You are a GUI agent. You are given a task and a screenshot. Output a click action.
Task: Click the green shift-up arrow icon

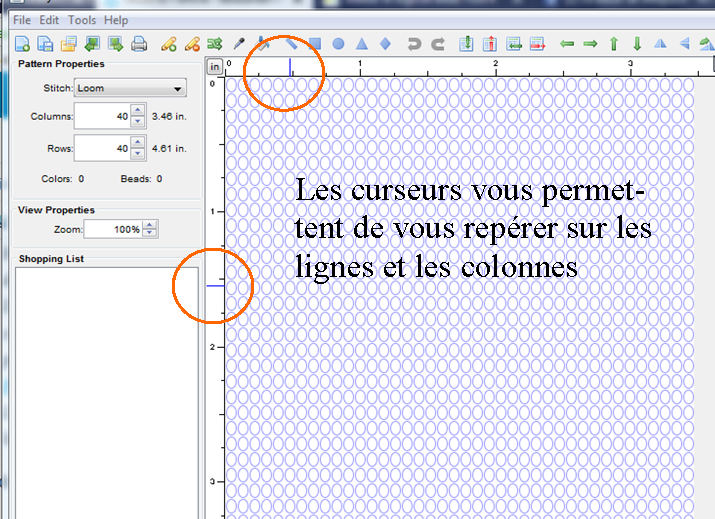tap(614, 43)
